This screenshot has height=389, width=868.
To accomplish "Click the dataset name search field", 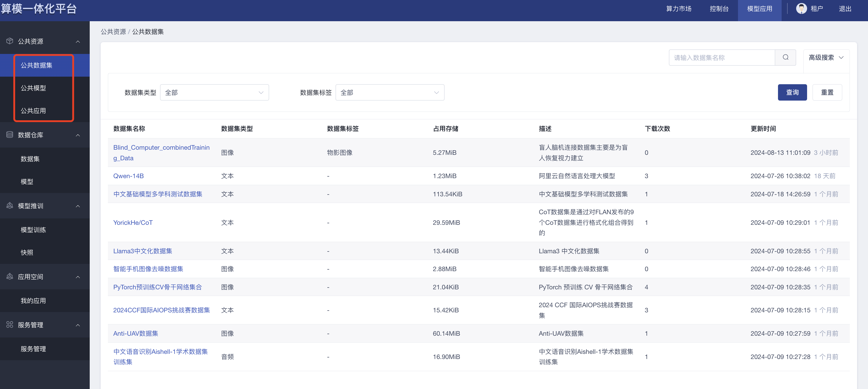I will [721, 58].
